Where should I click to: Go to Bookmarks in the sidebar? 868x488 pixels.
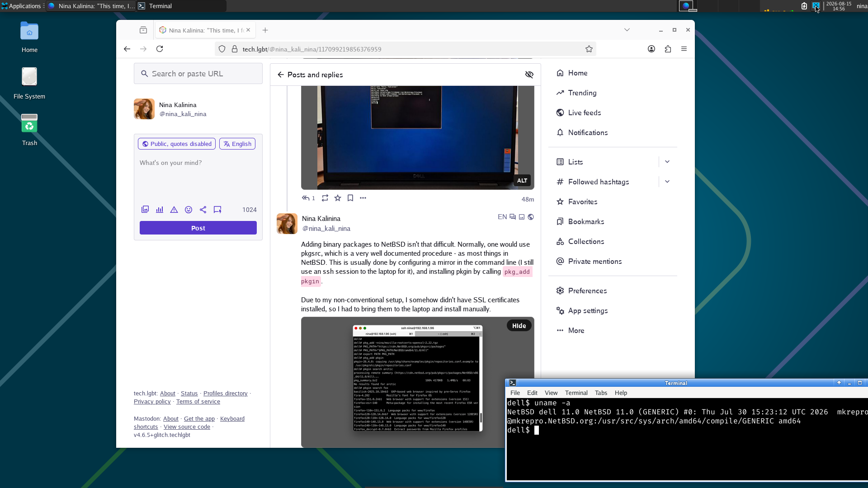click(586, 221)
